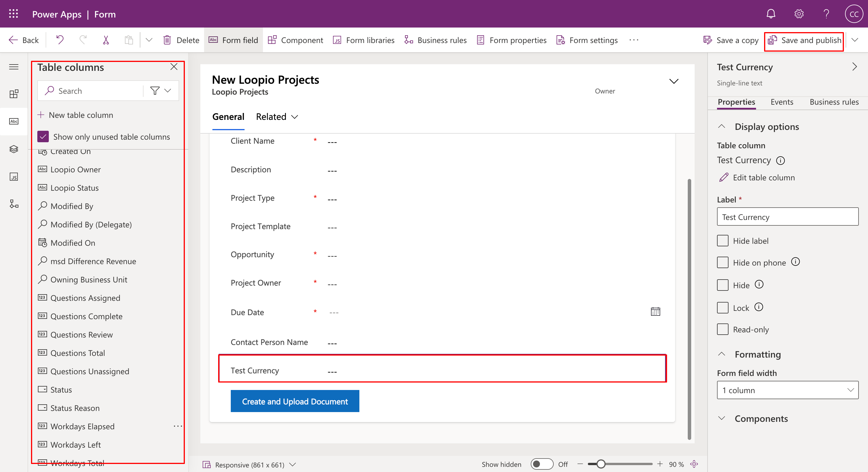
Task: Open the Form libraries JS sidebar icon
Action: coord(14,177)
